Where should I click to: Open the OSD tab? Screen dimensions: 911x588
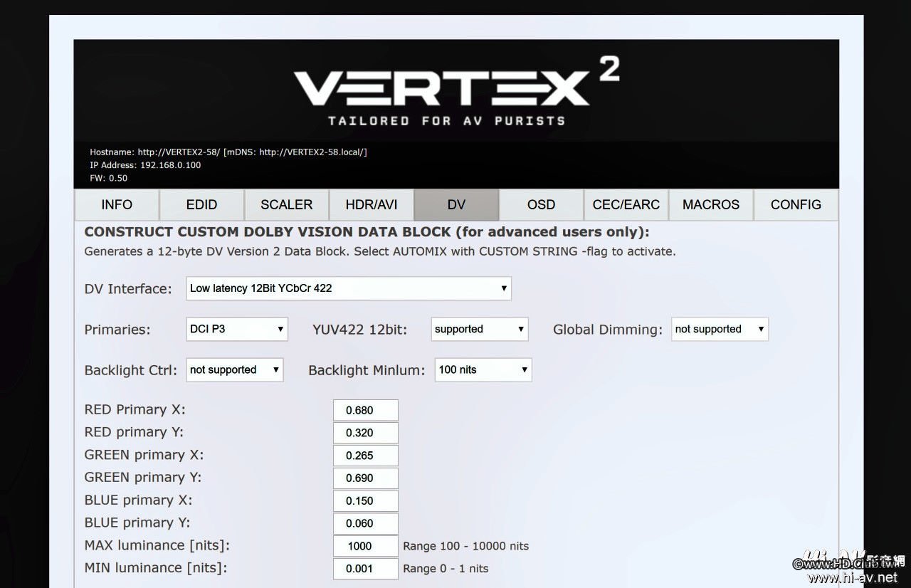pos(541,204)
